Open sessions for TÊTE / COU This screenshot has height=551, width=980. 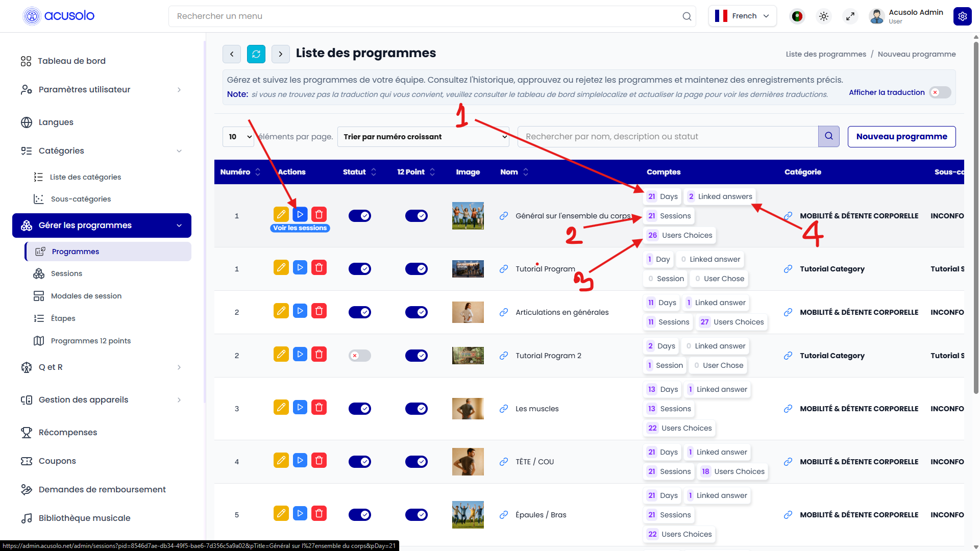click(x=300, y=460)
